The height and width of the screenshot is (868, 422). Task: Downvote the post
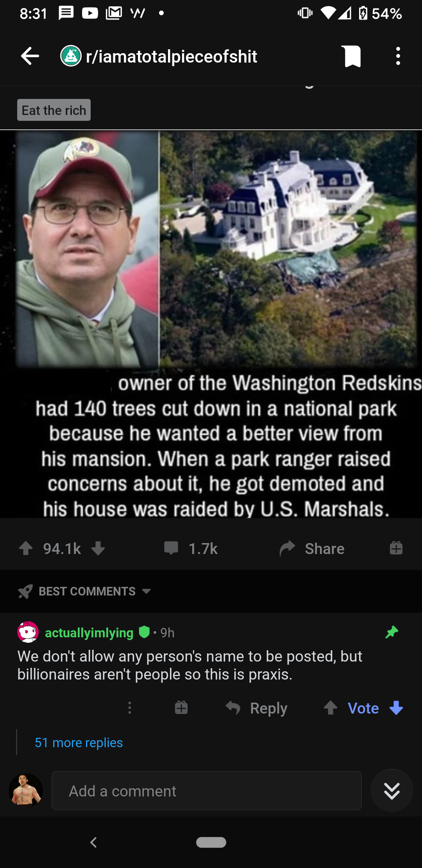pos(98,548)
